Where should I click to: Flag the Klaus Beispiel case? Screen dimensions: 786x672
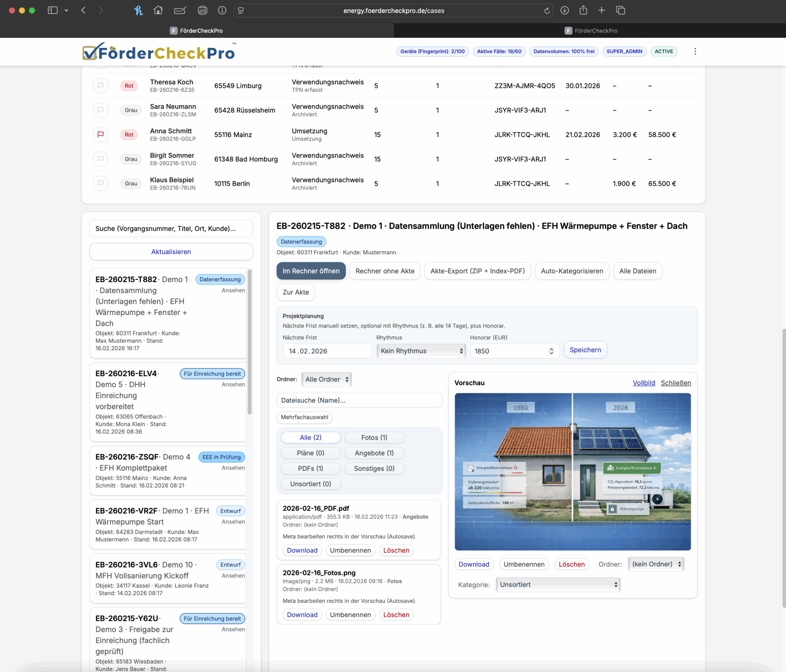coord(101,183)
